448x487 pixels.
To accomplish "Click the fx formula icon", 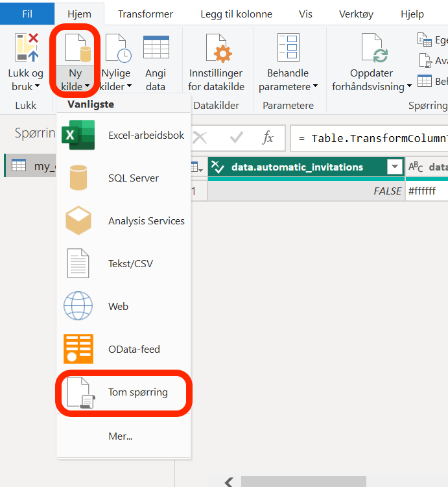I will click(268, 137).
